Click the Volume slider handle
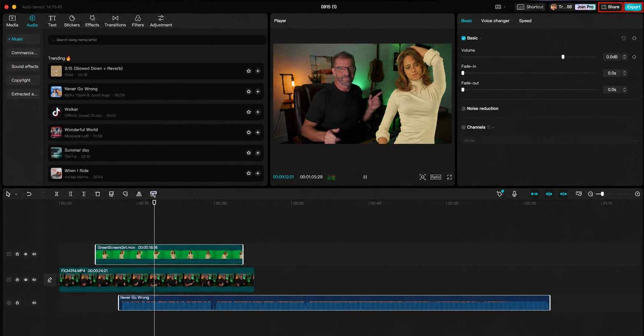644x336 pixels. [563, 57]
